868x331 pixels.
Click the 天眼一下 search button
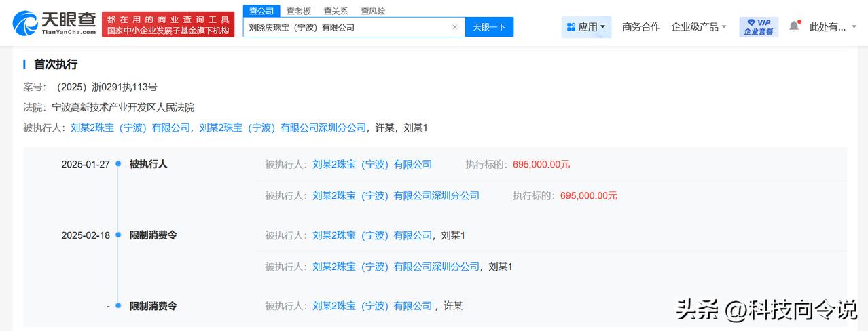(x=489, y=27)
